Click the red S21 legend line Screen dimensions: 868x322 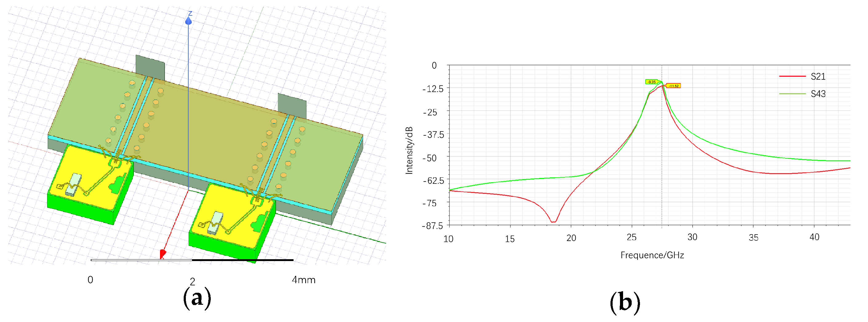[792, 77]
